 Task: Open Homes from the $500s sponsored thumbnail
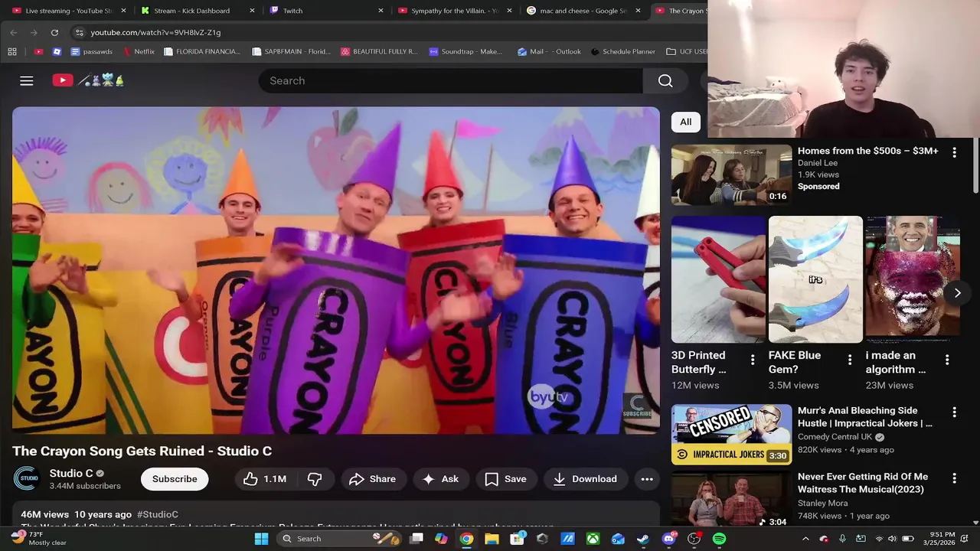coord(731,174)
